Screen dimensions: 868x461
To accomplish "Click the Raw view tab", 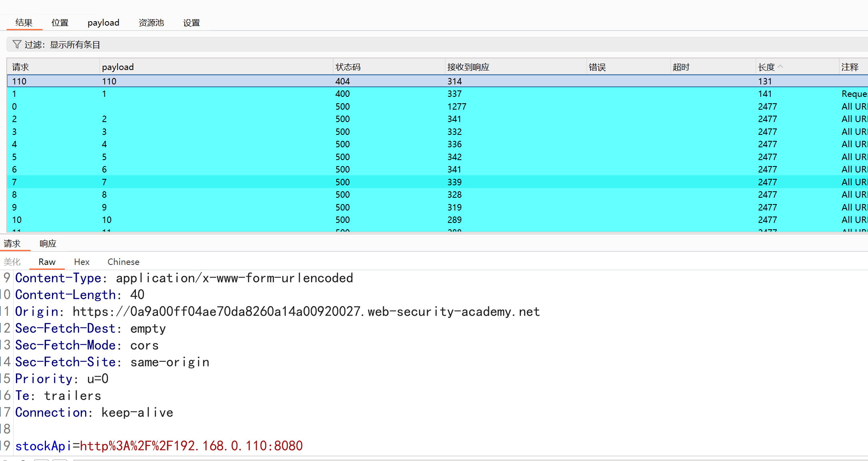I will 47,262.
